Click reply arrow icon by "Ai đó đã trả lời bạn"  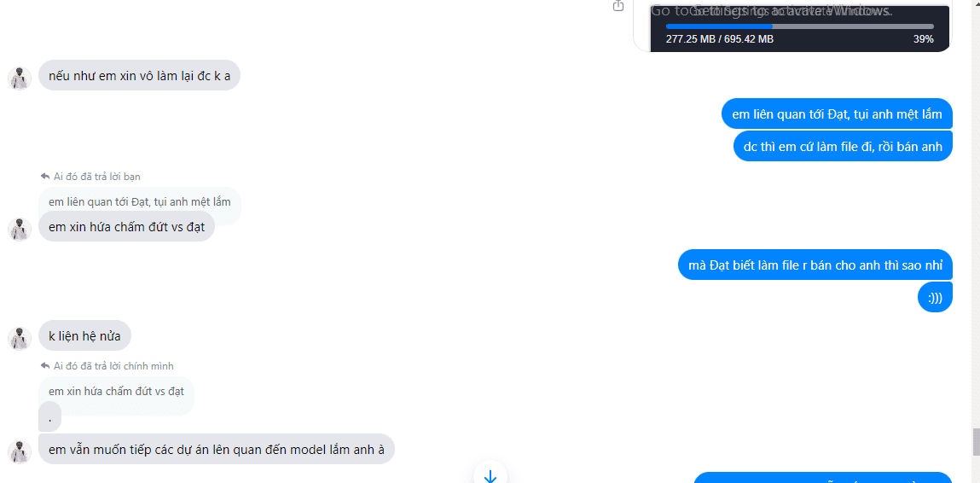[x=45, y=177]
